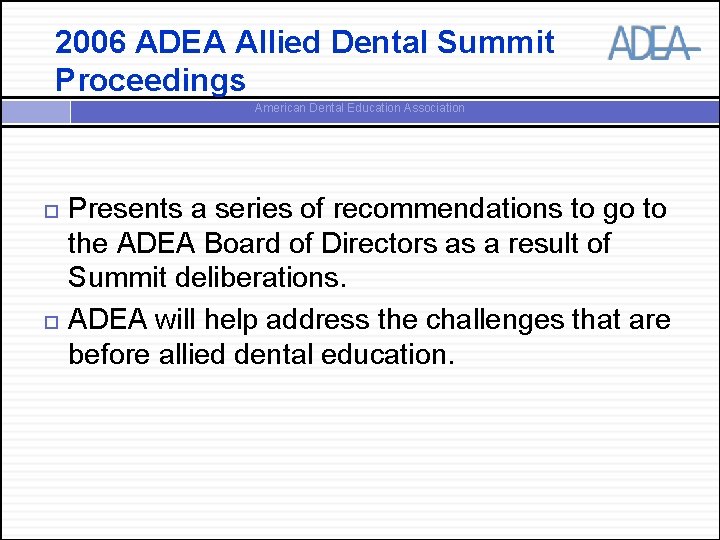Viewport: 720px width, 540px height.
Task: Select the 'American Dental Education Association' subtitle
Action: pyautogui.click(x=359, y=108)
